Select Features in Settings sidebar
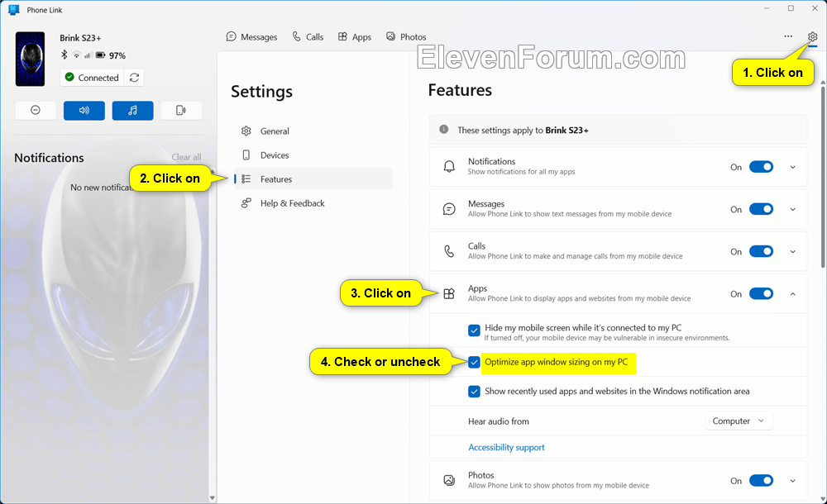827x504 pixels. pyautogui.click(x=313, y=178)
